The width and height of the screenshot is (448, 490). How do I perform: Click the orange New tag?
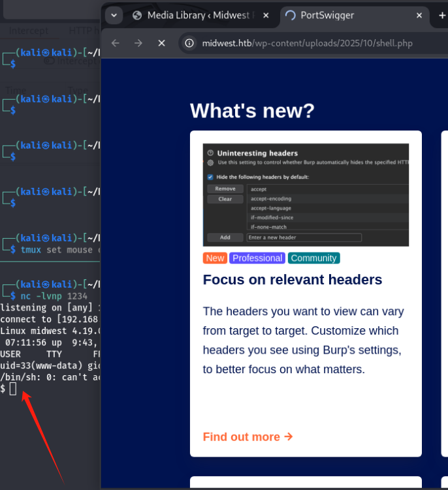tap(215, 258)
